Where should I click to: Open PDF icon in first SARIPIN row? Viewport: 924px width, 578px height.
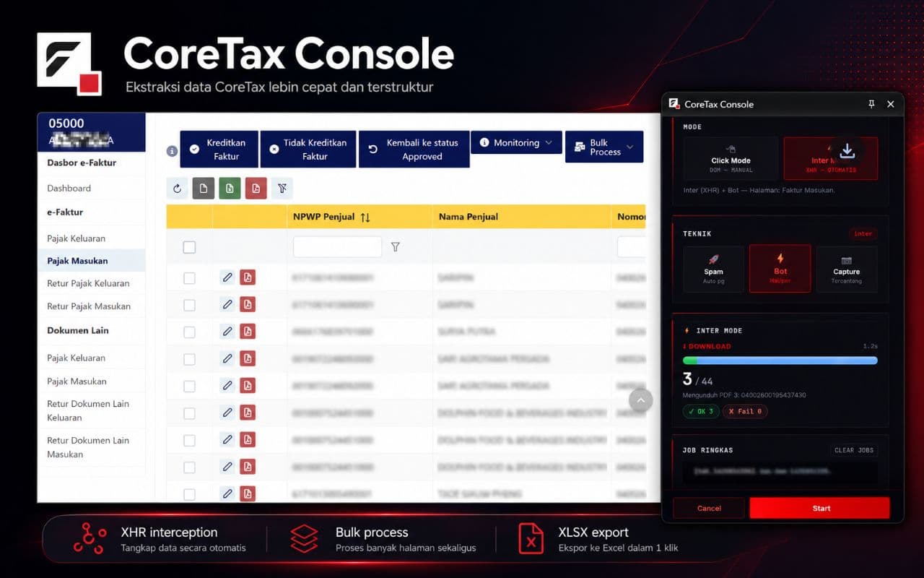(248, 277)
